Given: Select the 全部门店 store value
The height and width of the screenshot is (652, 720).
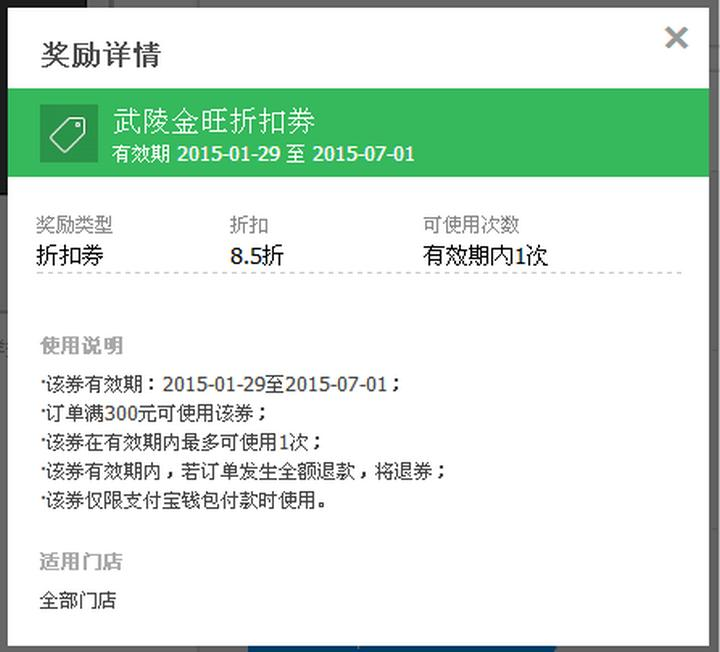Looking at the screenshot, I should point(78,600).
